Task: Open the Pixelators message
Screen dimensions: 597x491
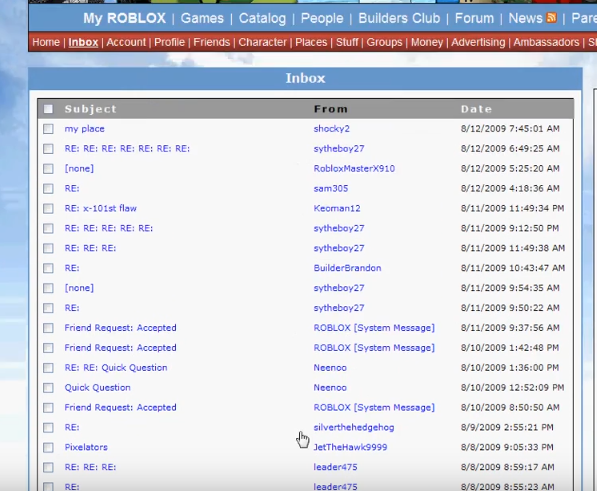Action: tap(86, 447)
